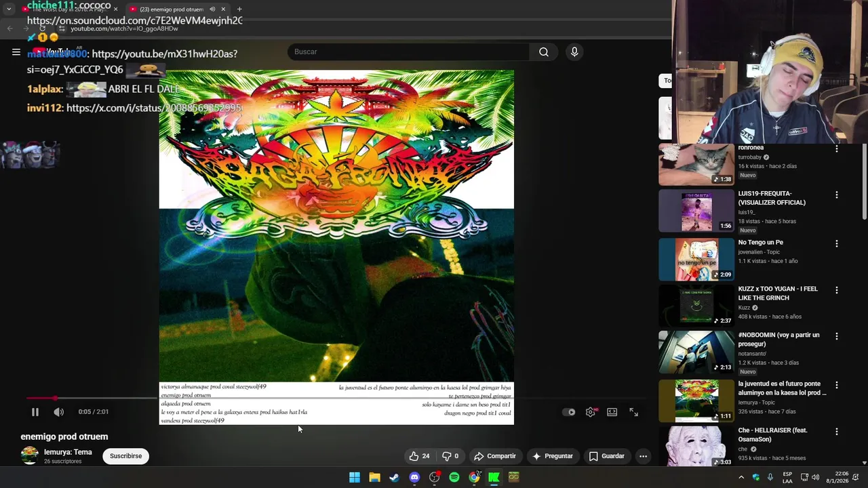Toggle the autoplay switch in player

(569, 412)
